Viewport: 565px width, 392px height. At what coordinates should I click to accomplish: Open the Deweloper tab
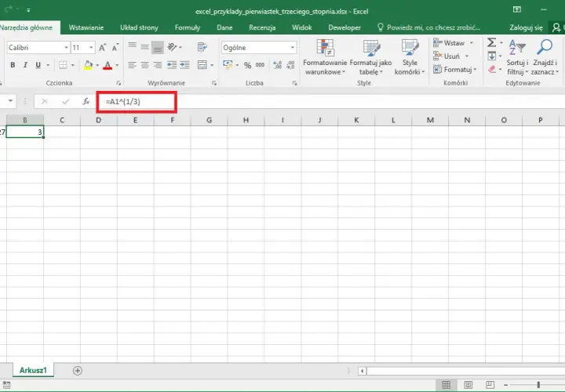tap(344, 27)
